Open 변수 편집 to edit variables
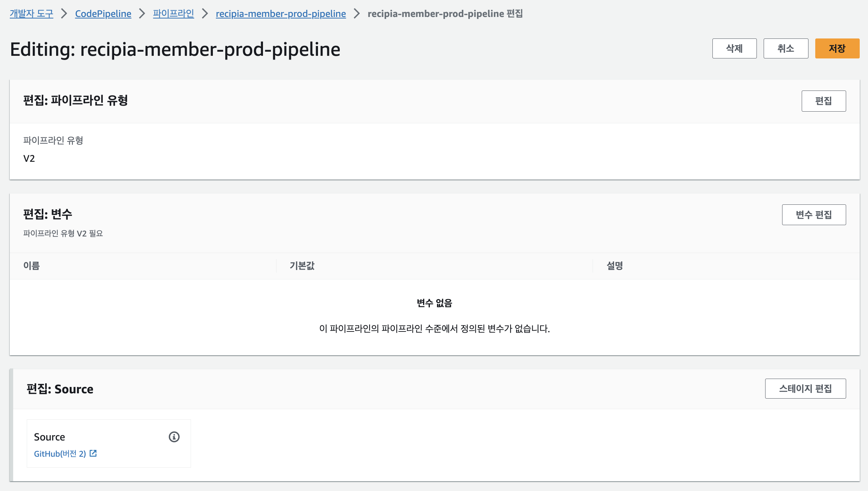 (x=814, y=214)
